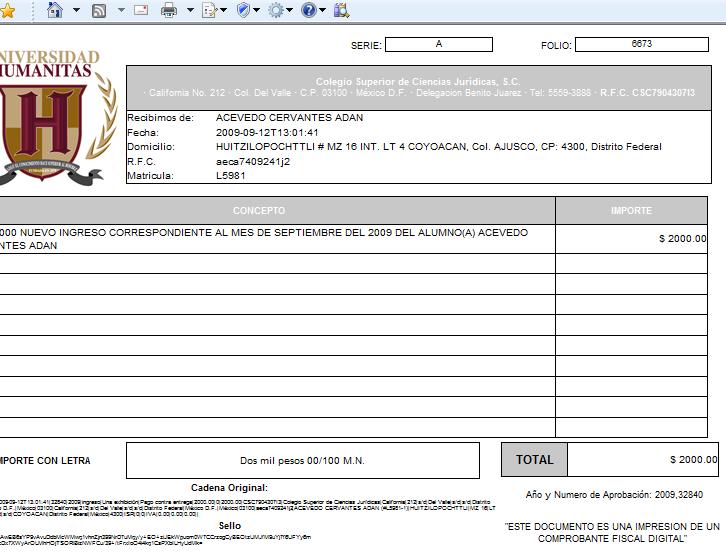Click the Read Mail envelope icon

point(140,10)
